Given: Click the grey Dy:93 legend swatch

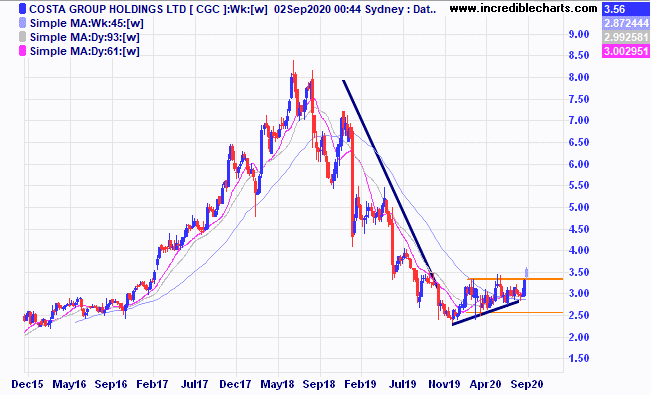Looking at the screenshot, I should click(x=22, y=37).
